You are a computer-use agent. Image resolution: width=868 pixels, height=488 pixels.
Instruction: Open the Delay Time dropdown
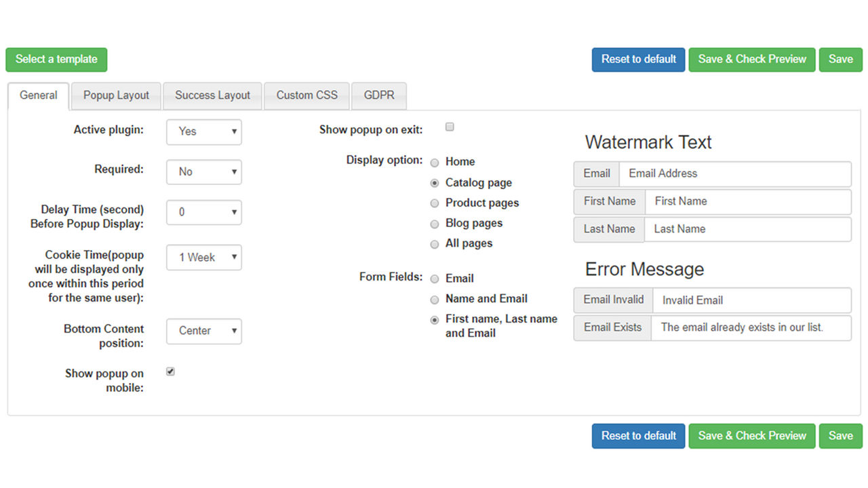(x=204, y=212)
